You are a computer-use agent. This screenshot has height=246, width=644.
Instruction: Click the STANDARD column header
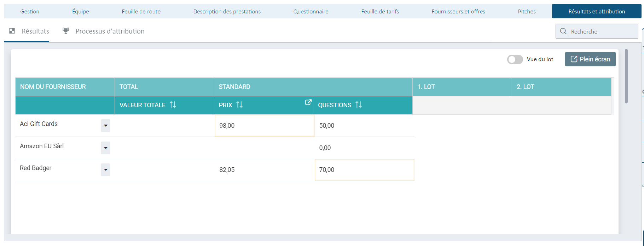tap(313, 87)
